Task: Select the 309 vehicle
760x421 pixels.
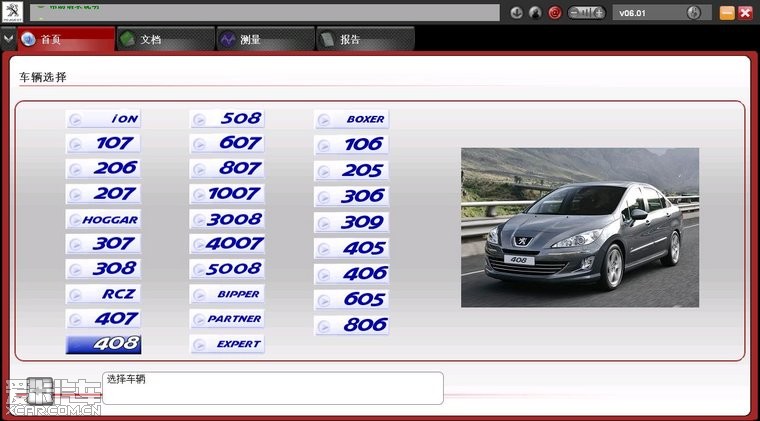Action: 351,222
